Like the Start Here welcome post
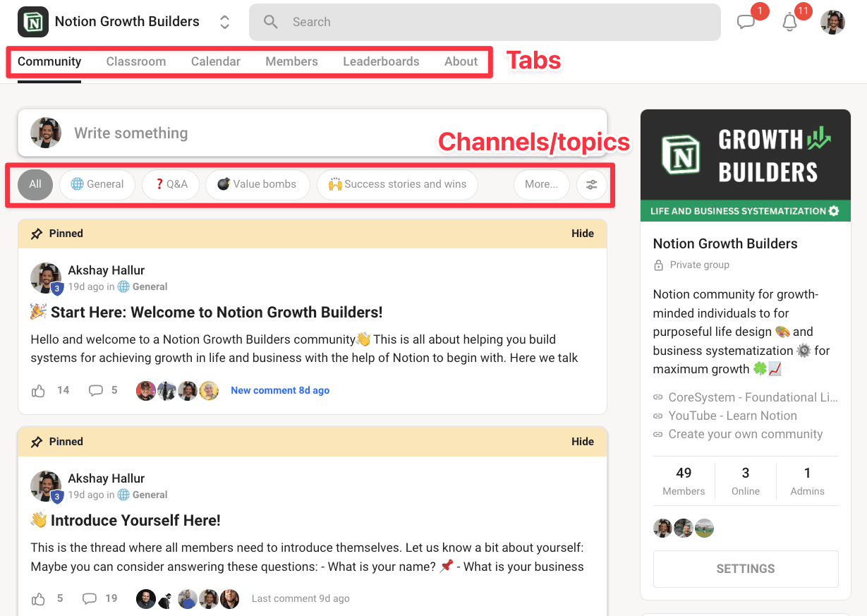The image size is (867, 616). [x=39, y=390]
